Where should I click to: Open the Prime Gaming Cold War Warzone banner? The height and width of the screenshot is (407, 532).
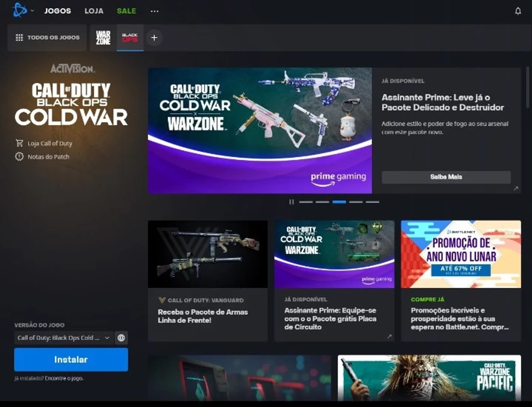260,130
